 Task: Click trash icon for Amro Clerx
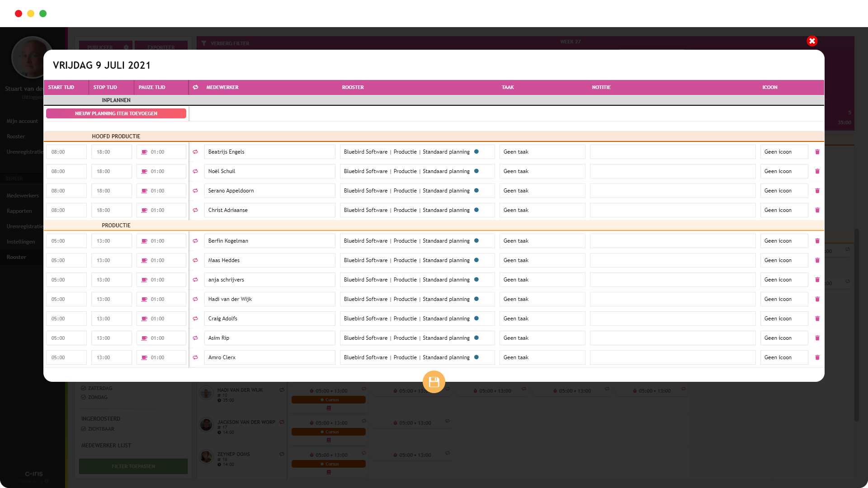[817, 357]
